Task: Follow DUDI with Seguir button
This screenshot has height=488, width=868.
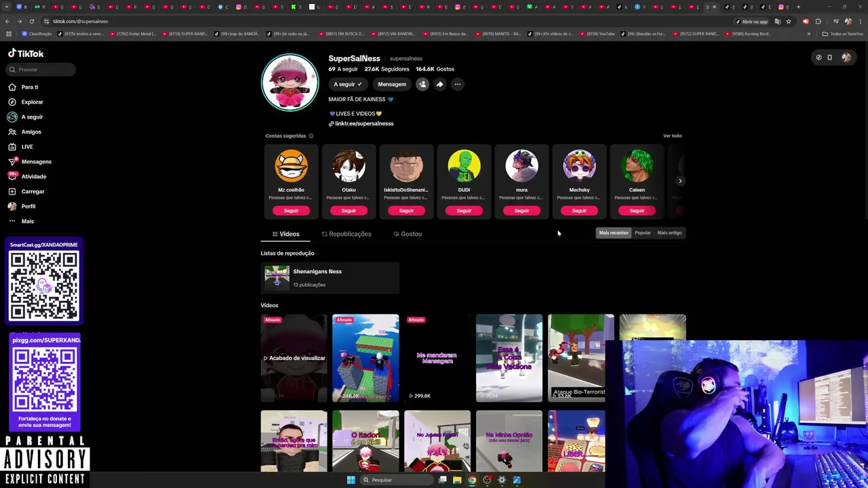Action: (x=464, y=210)
